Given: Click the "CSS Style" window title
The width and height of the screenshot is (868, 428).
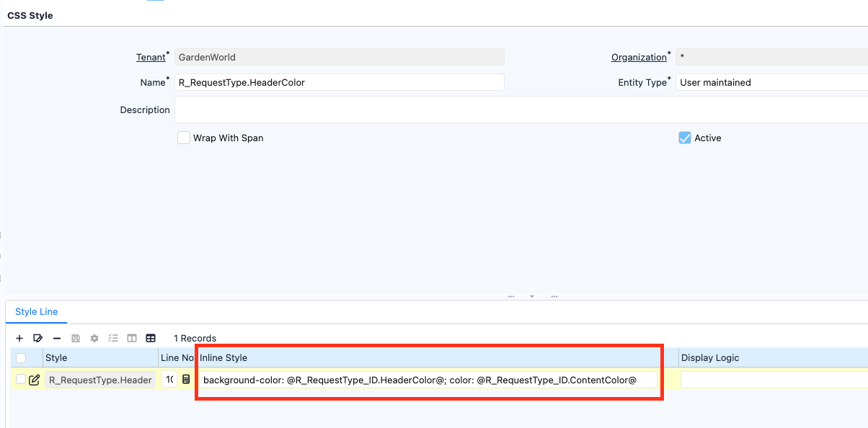Looking at the screenshot, I should [30, 15].
